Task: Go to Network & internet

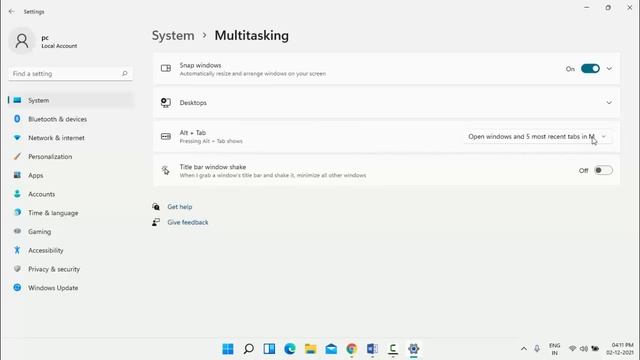Action: (71, 138)
